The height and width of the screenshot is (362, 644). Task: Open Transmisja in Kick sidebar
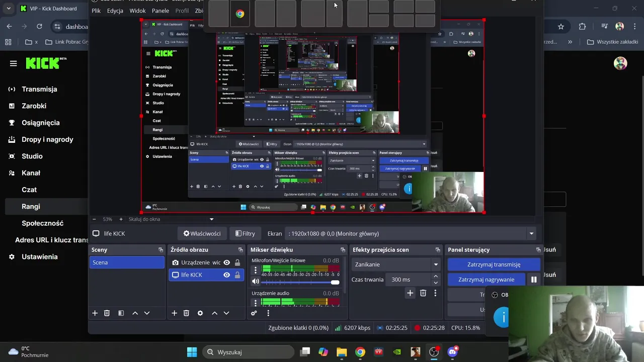coord(39,89)
